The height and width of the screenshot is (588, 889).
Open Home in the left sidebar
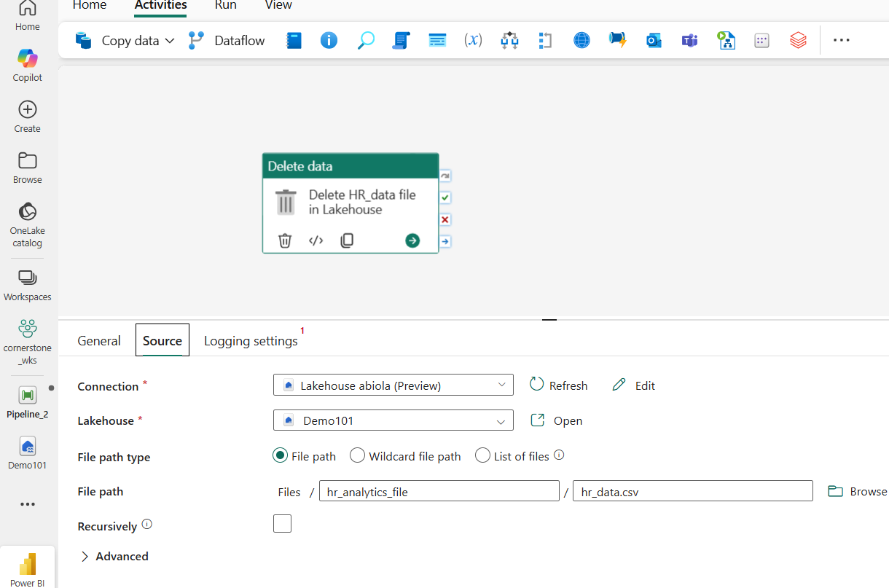tap(28, 16)
